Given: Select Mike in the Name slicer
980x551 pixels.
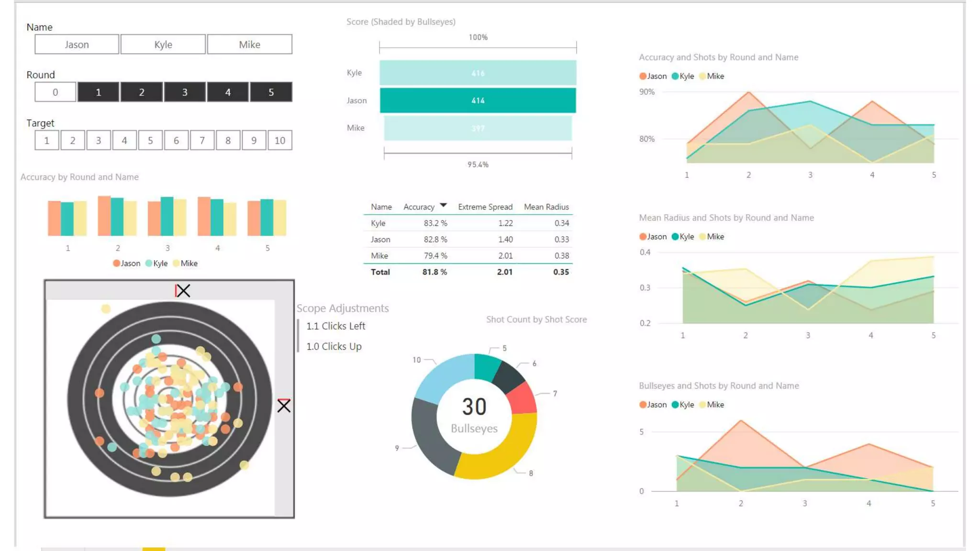Looking at the screenshot, I should 249,44.
